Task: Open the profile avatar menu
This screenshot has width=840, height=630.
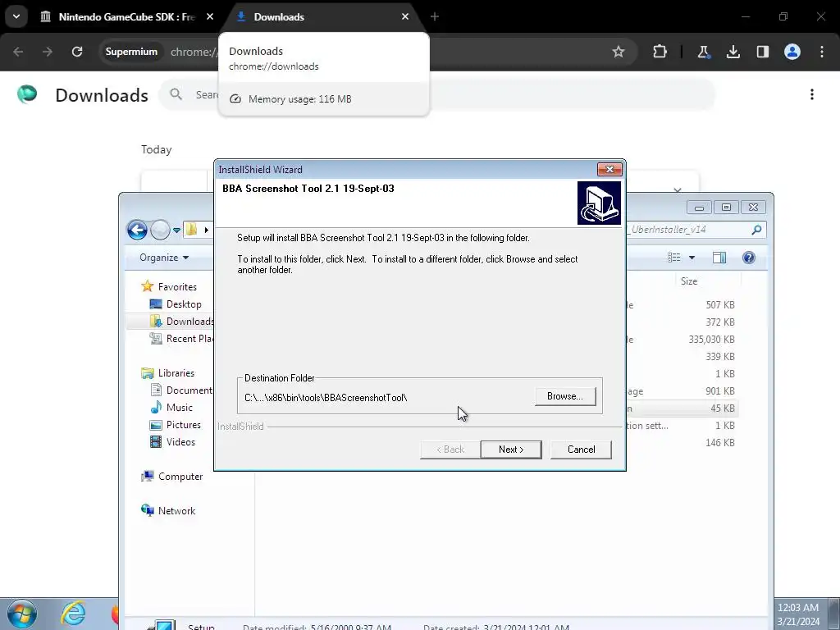Action: tap(792, 52)
